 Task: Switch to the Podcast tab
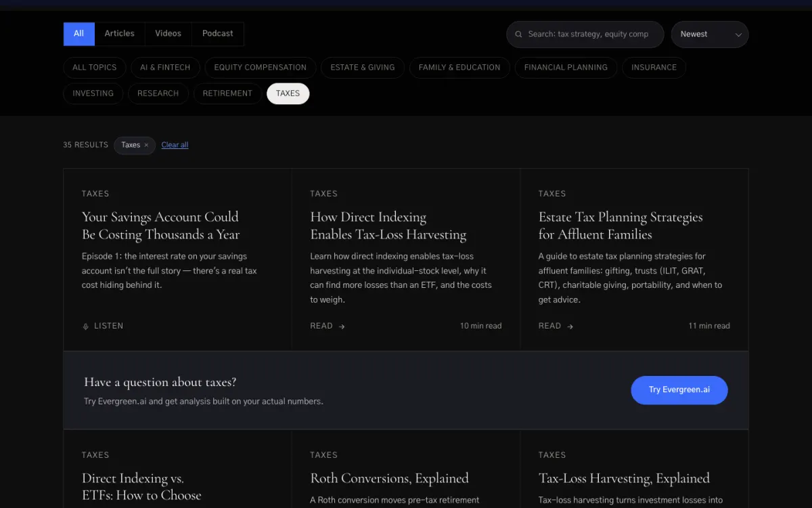tap(218, 34)
